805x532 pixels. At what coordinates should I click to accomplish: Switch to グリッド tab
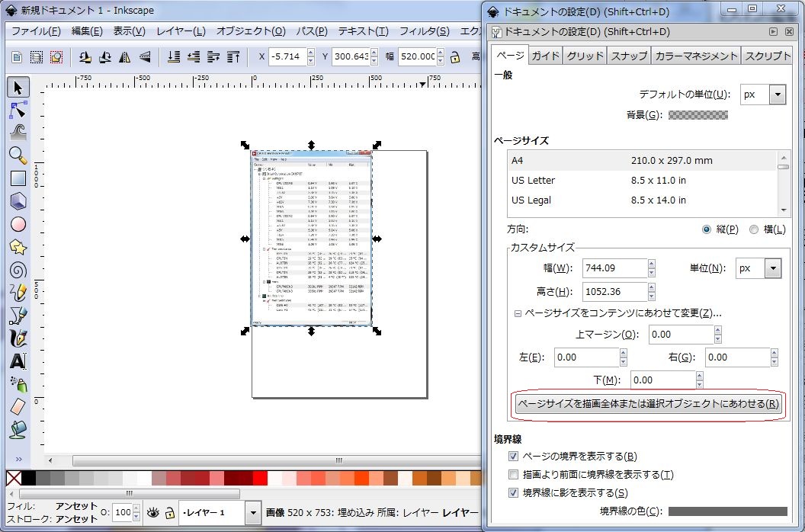point(585,56)
